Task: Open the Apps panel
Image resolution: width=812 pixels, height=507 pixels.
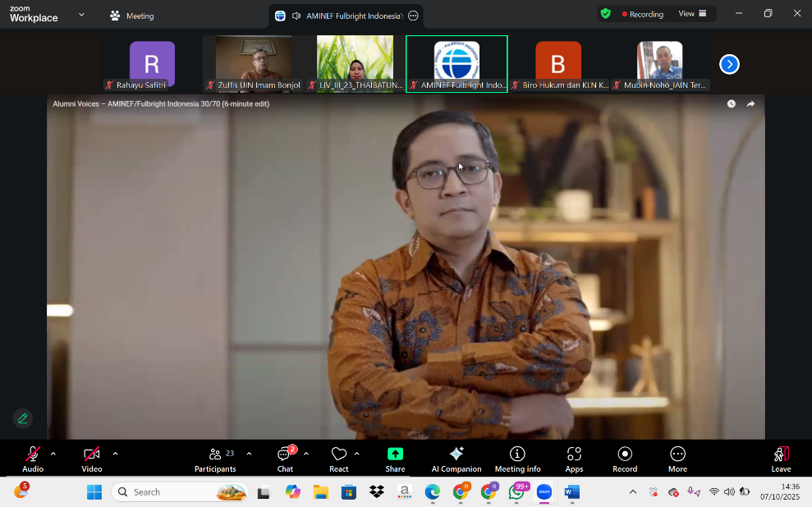Action: 574,459
